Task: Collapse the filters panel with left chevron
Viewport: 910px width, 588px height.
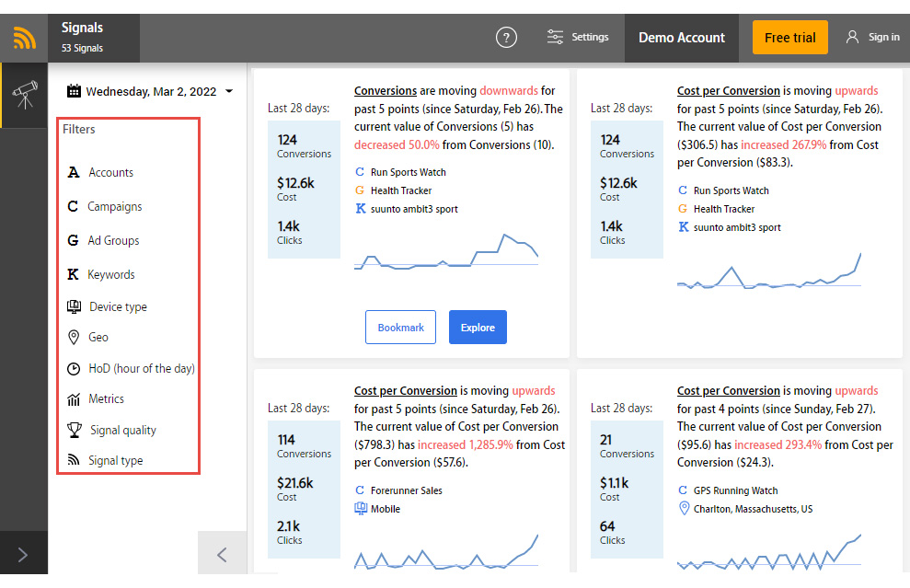Action: click(x=222, y=554)
